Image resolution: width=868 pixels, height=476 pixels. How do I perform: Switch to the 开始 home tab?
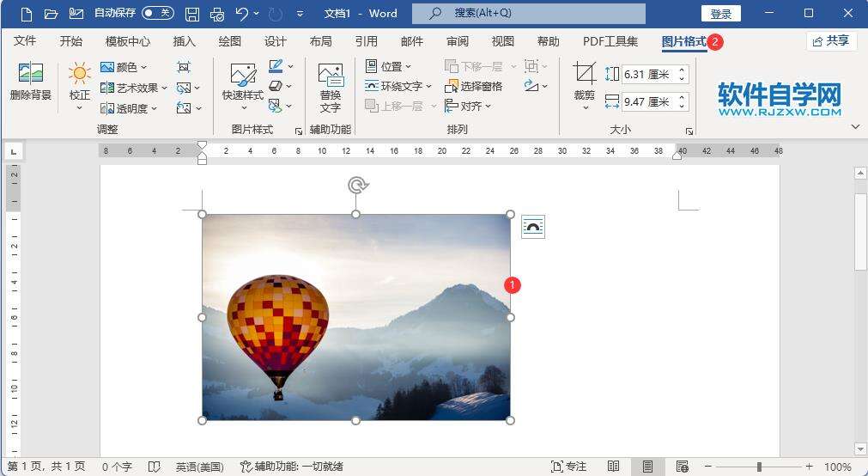[71, 41]
